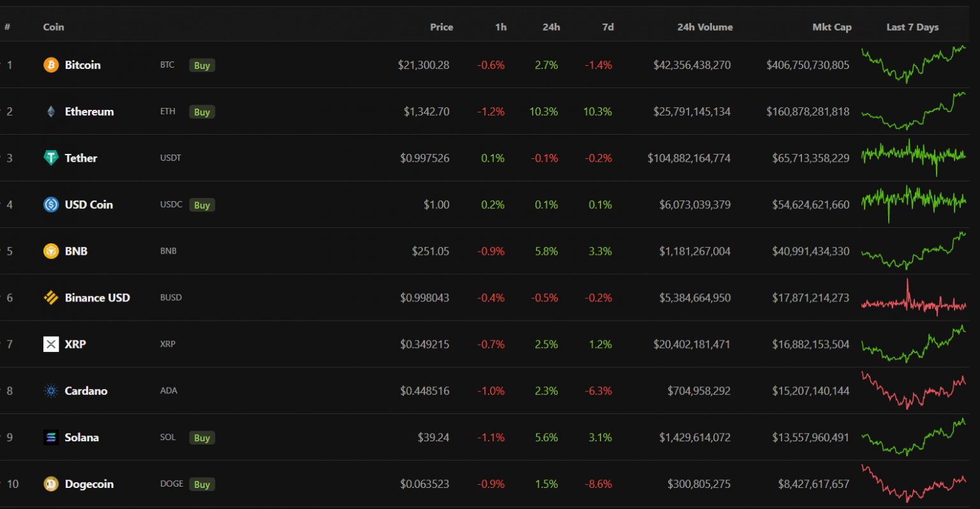Click BNB 24h change 5.8%
Screen dimensions: 980x509
pos(547,251)
